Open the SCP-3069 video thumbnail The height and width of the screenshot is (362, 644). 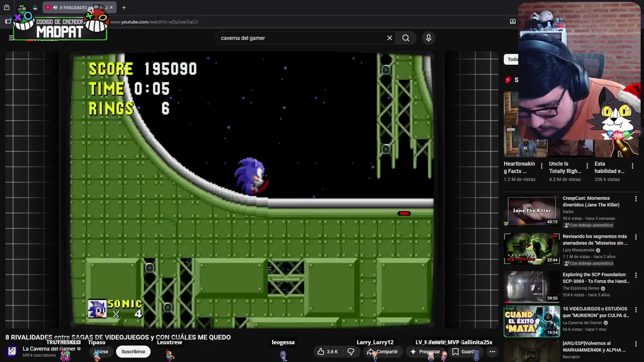pos(532,287)
